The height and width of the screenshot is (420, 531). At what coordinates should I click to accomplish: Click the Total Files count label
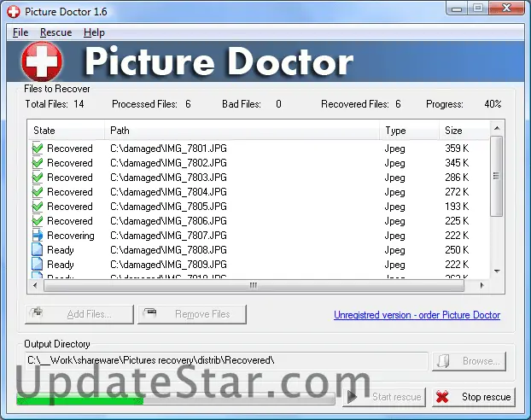pyautogui.click(x=55, y=104)
